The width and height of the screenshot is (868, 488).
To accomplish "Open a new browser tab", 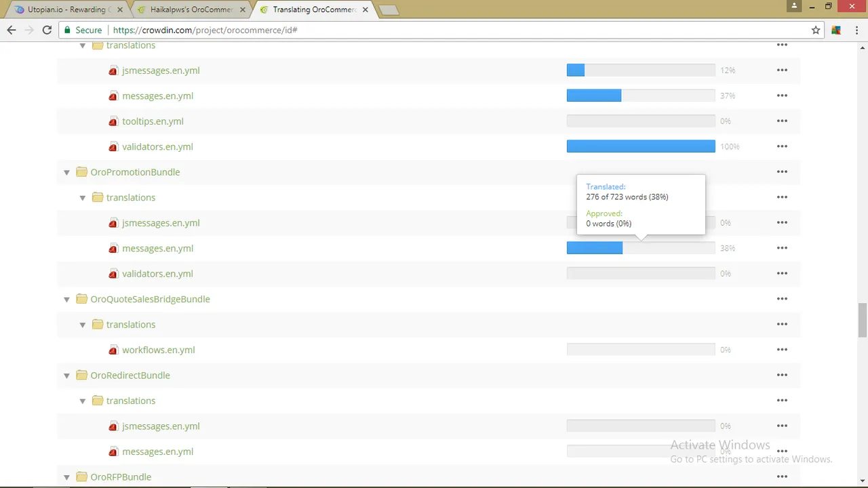I will pyautogui.click(x=389, y=10).
